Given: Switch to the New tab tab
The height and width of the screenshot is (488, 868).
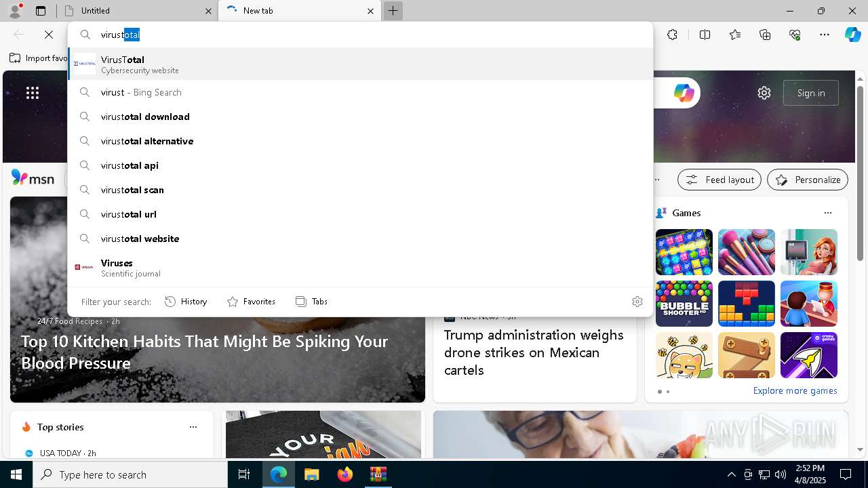Looking at the screenshot, I should (298, 11).
